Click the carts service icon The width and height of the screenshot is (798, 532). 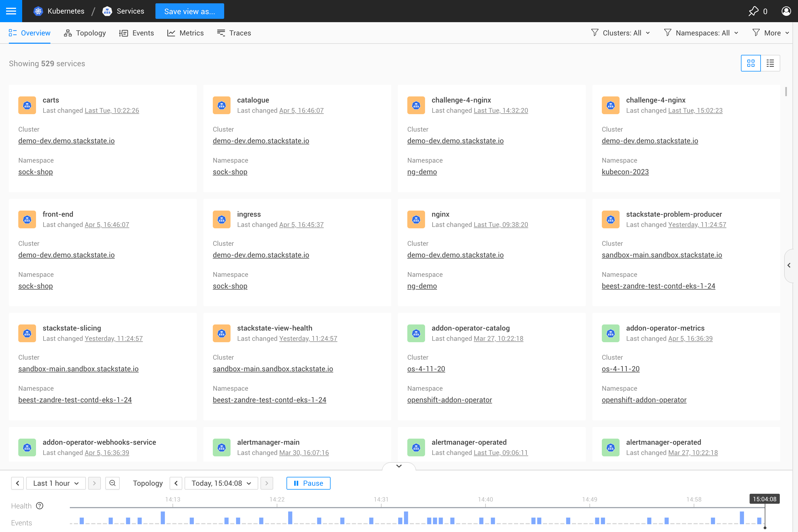[27, 105]
